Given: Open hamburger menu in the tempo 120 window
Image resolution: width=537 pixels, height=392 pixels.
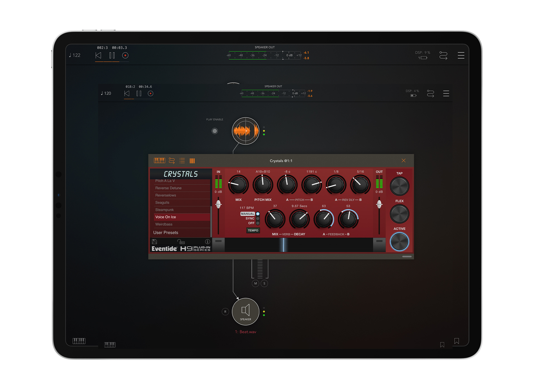Looking at the screenshot, I should tap(446, 94).
